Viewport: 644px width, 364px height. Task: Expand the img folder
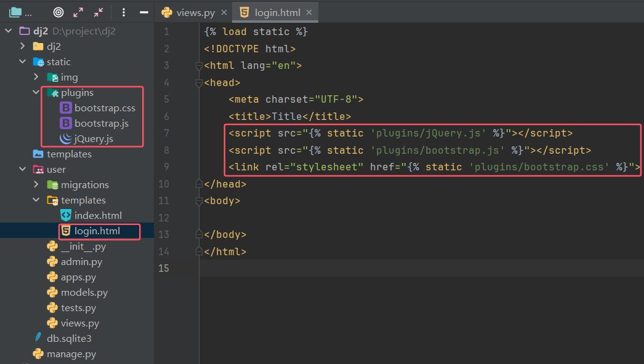point(36,77)
